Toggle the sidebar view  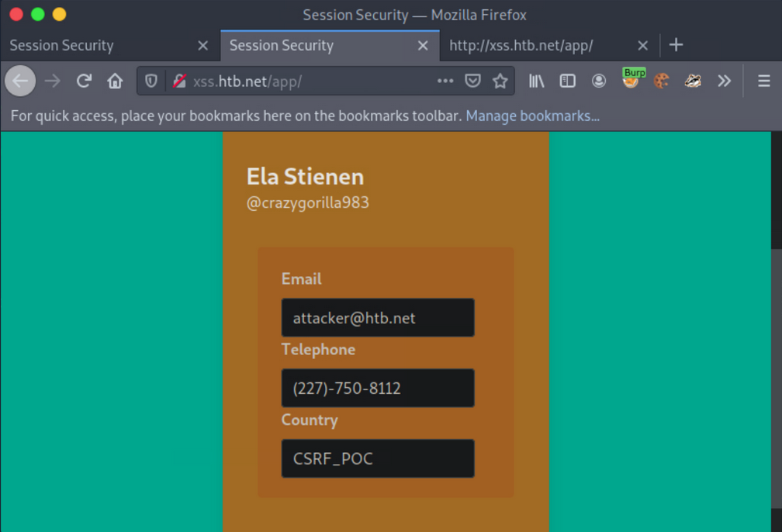pyautogui.click(x=568, y=81)
